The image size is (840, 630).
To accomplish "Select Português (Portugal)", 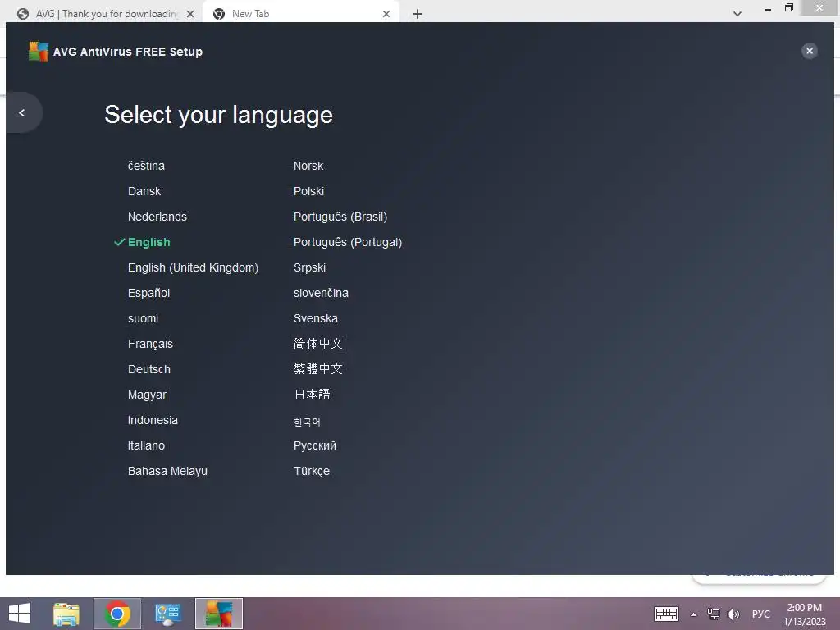I will [348, 242].
